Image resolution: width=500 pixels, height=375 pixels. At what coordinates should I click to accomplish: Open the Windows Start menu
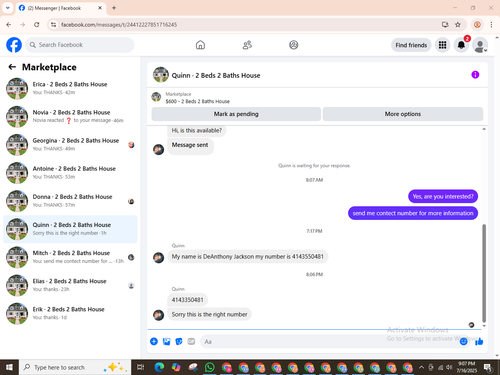tap(9, 367)
